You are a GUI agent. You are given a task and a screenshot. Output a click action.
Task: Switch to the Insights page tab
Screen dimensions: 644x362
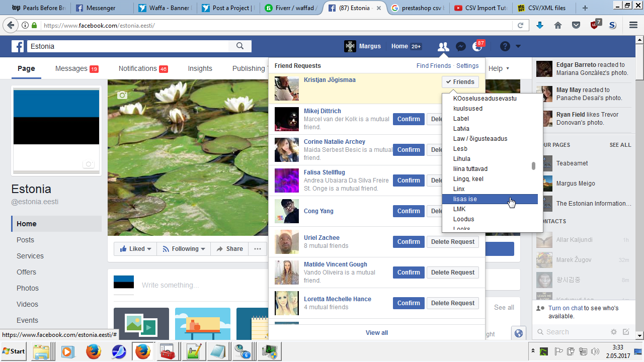click(200, 69)
